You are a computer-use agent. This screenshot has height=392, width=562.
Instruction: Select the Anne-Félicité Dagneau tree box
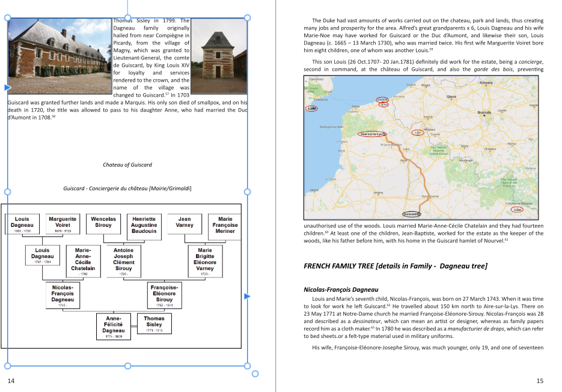(114, 327)
